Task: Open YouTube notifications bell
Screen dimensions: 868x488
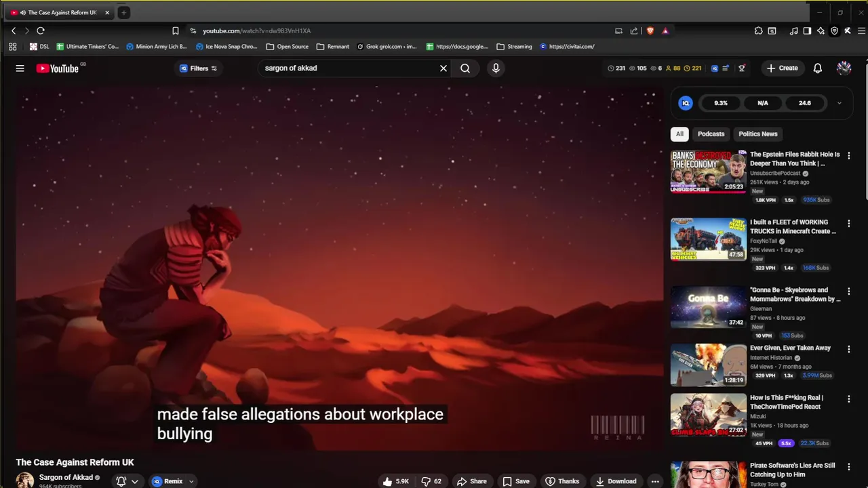Action: tap(818, 68)
